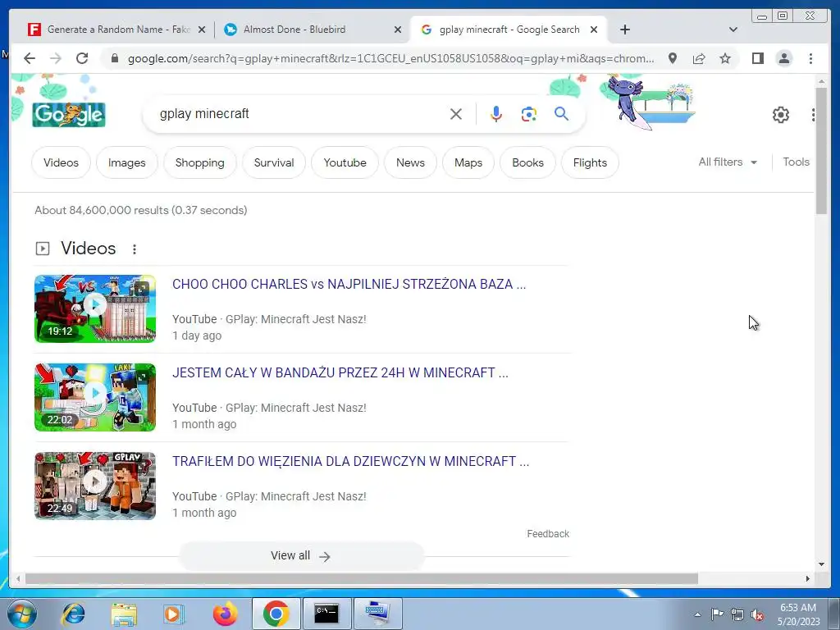Click the muted volume tray icon
840x630 pixels.
point(757,615)
